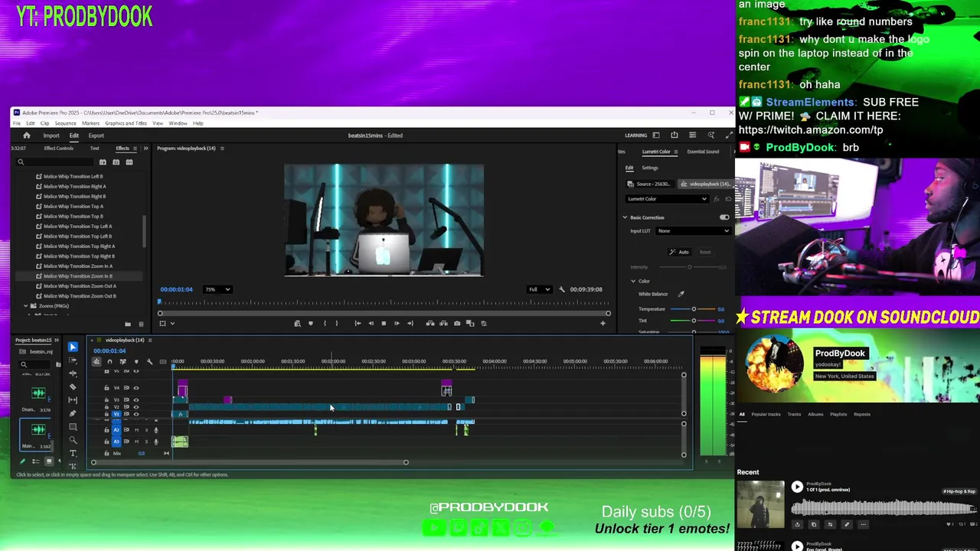The height and width of the screenshot is (551, 980).
Task: Open timeline display settings wrench icon
Action: click(x=149, y=361)
